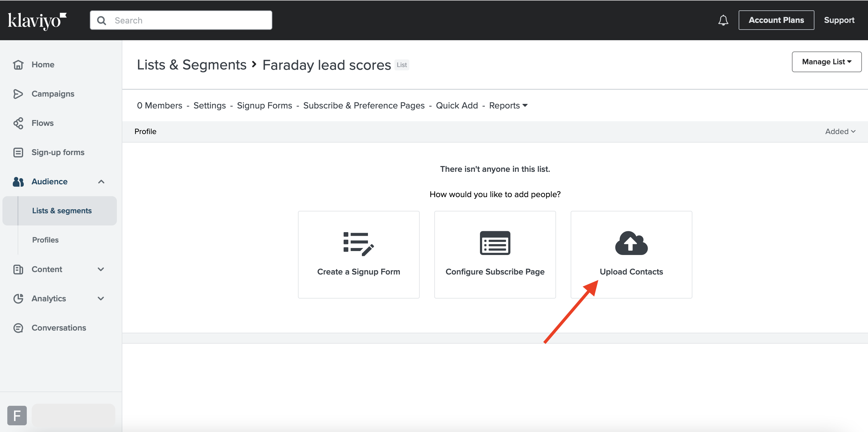
Task: Click the Home house icon
Action: tap(18, 64)
